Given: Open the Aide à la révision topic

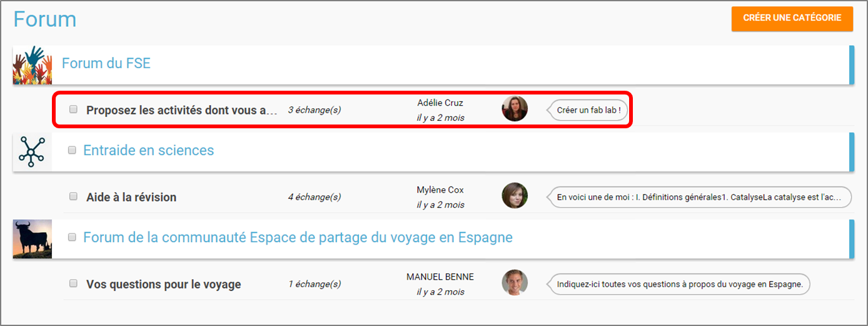Looking at the screenshot, I should [131, 197].
